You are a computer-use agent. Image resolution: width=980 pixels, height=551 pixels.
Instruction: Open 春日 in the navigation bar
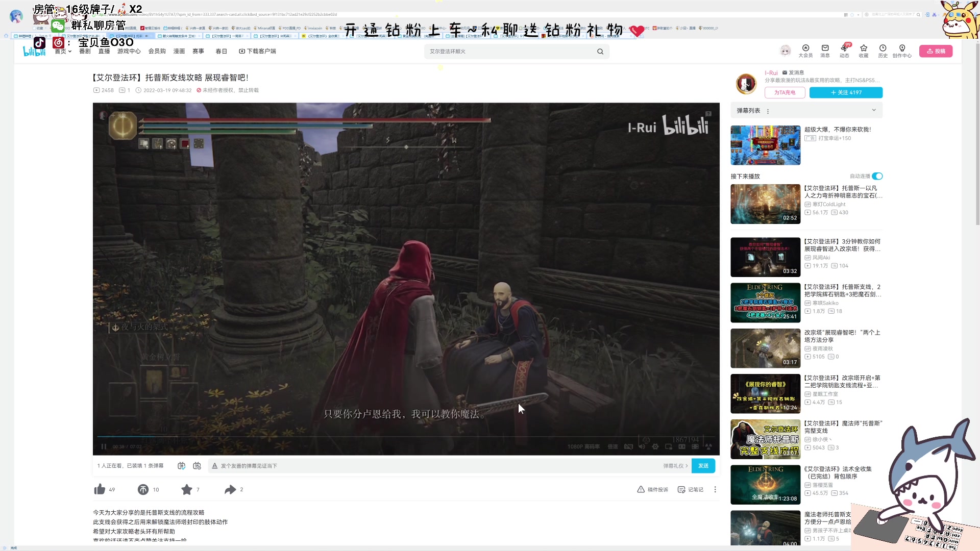(x=221, y=51)
